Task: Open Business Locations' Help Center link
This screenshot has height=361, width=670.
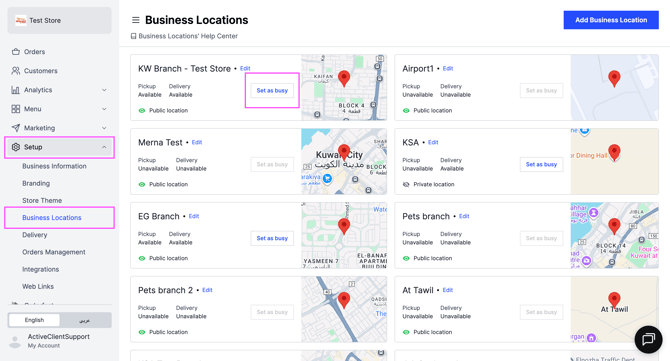Action: click(x=188, y=36)
